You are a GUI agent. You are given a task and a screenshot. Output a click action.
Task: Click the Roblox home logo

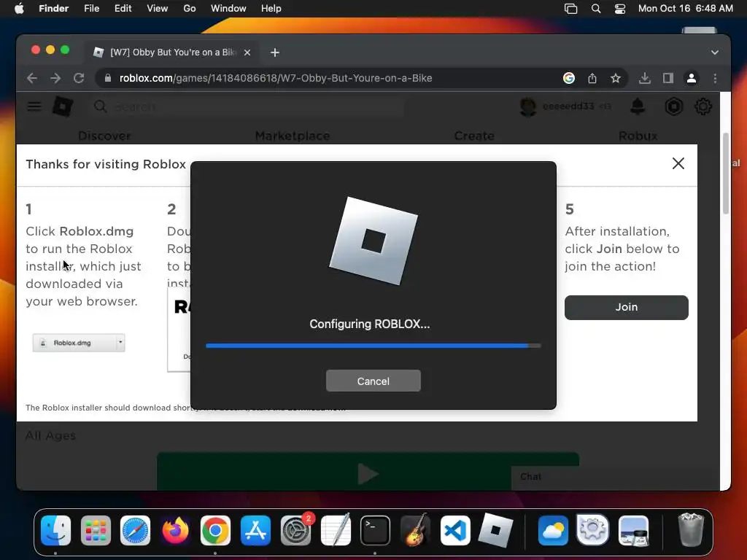(x=63, y=106)
